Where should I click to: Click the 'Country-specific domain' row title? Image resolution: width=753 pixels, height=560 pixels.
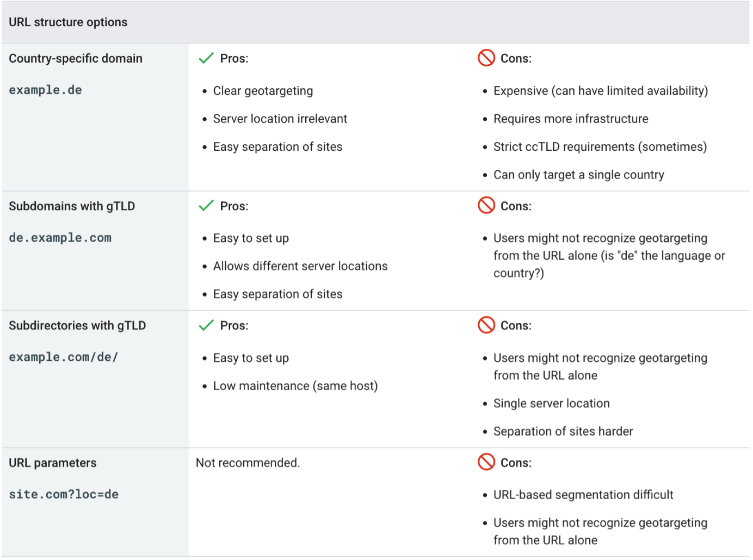point(76,59)
